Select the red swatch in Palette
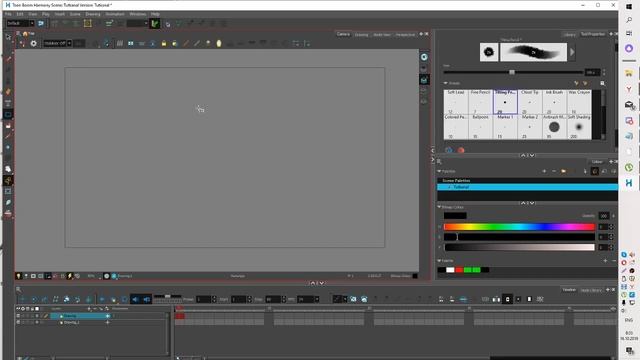 (459, 270)
